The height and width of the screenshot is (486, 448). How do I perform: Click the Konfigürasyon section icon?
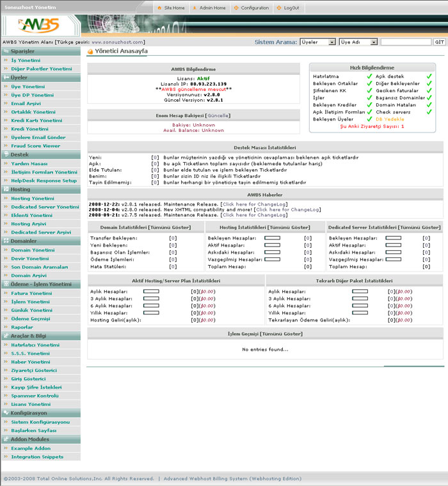coord(6,413)
